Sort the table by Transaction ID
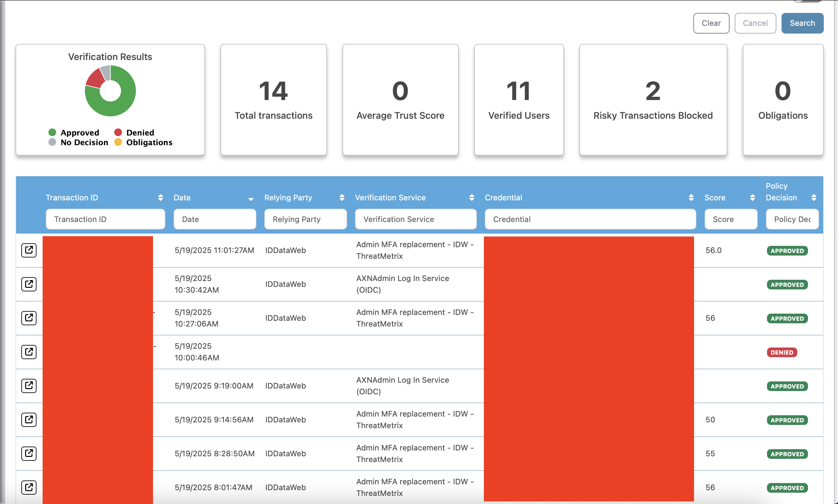The height and width of the screenshot is (504, 838). 160,198
